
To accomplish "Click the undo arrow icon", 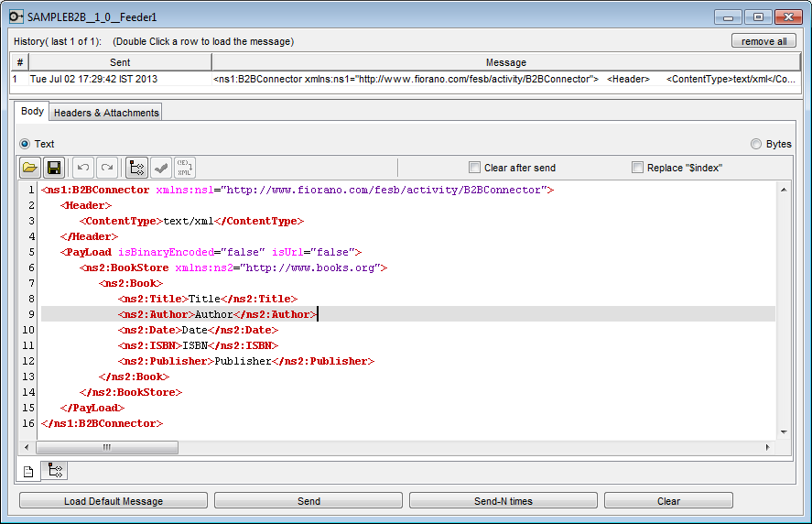I will click(x=83, y=168).
